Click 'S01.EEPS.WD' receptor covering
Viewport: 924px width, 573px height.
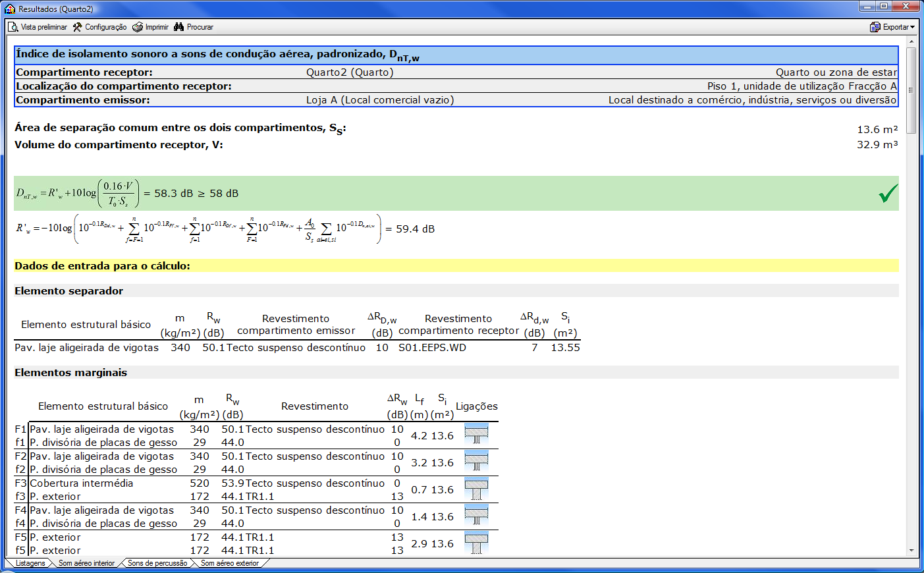[x=432, y=348]
